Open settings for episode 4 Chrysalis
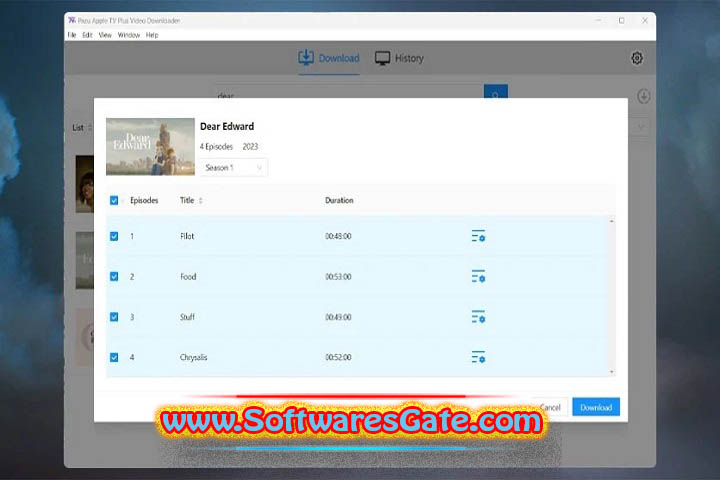Screen dimensions: 720x480 [x=478, y=357]
